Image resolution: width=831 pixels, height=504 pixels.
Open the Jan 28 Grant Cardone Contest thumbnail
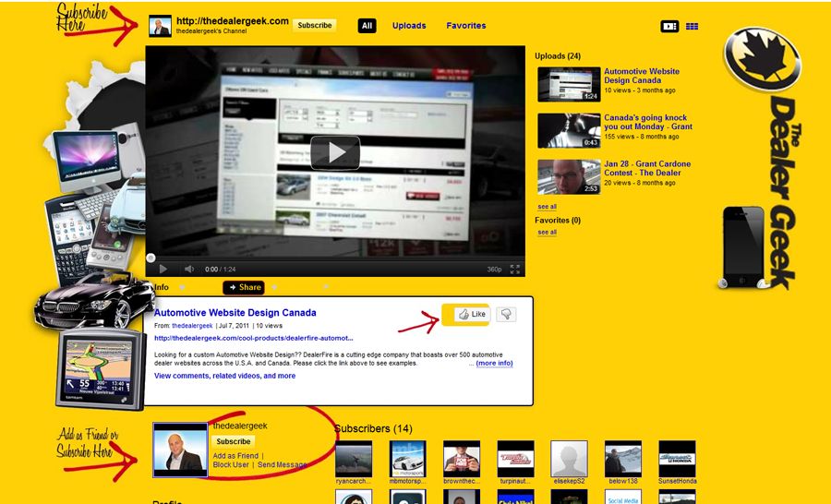[x=569, y=176]
